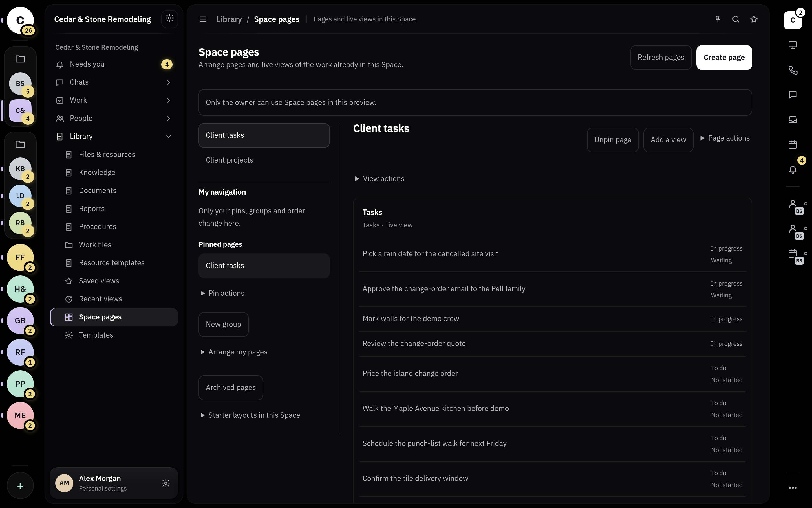812x508 pixels.
Task: Click the Refresh pages button
Action: 661,58
